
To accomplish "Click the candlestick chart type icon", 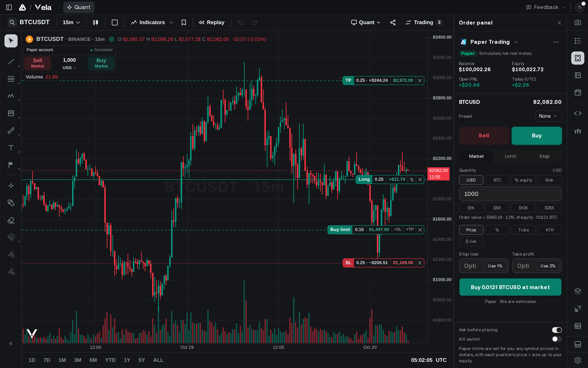I will click(96, 22).
